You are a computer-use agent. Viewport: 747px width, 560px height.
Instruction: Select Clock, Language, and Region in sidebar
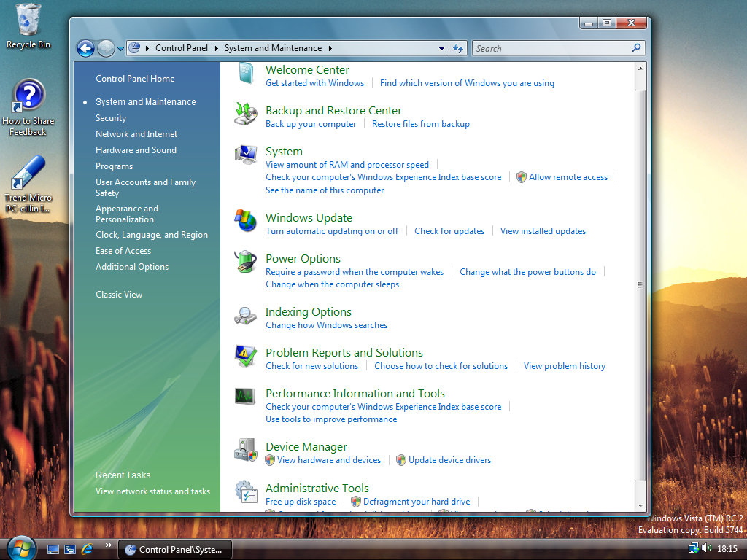152,235
